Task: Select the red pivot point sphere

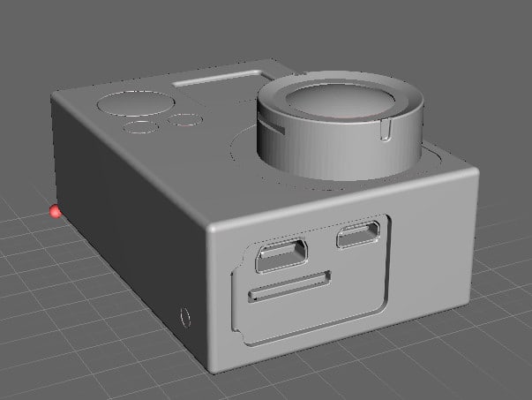Action: 55,212
